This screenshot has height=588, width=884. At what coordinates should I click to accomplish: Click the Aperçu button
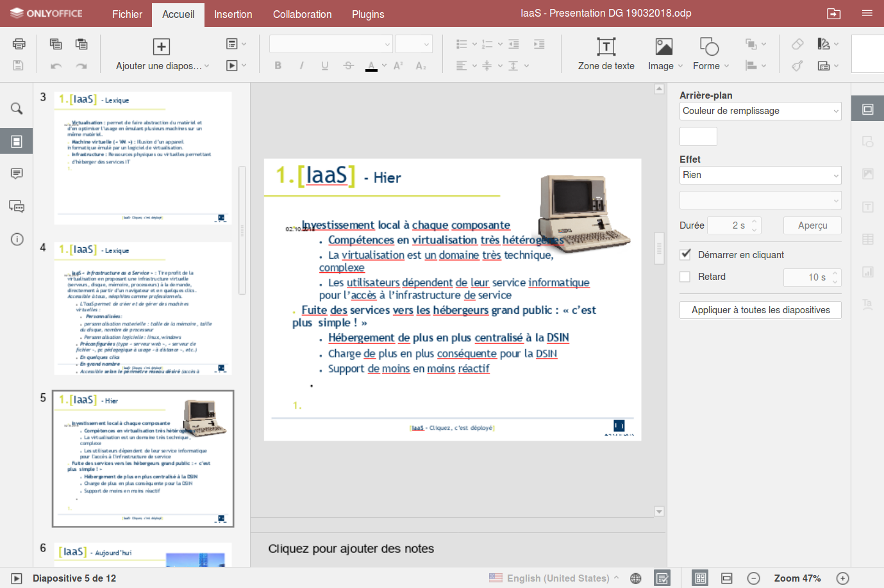(x=812, y=225)
